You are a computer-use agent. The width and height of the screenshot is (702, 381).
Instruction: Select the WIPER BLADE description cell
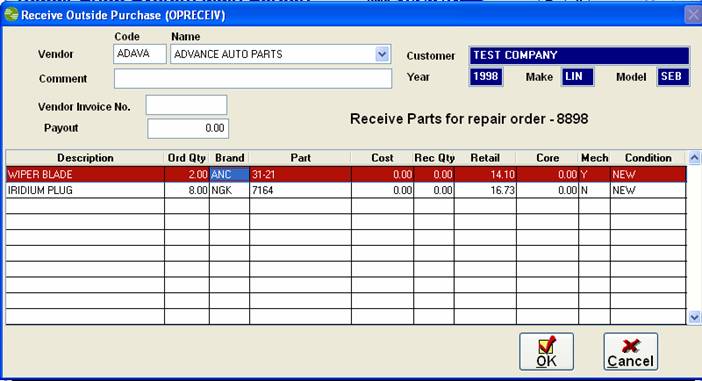[85, 174]
